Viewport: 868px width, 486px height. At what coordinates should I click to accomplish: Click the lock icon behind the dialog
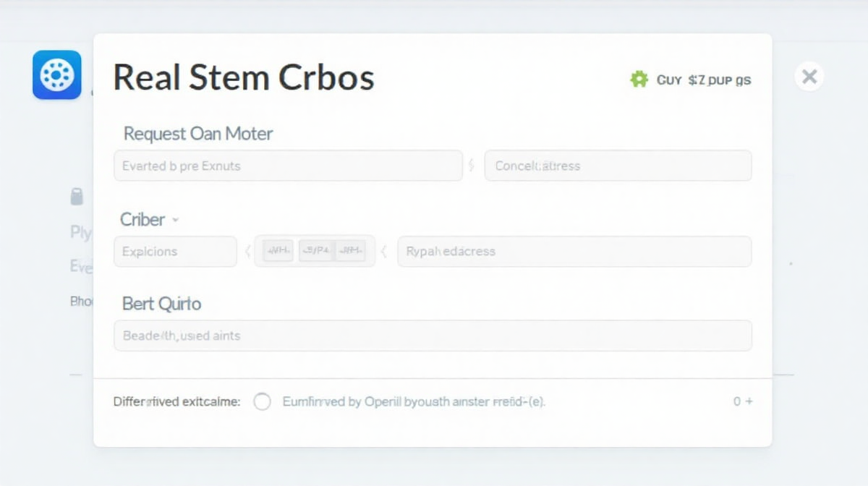[x=77, y=197]
